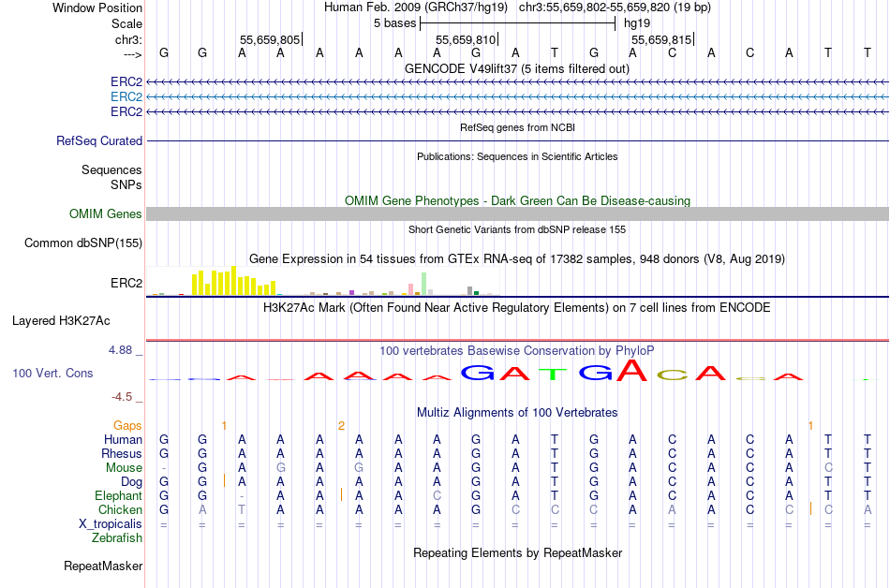Open '100 vertebrates Basewise Conservation by PhyloP' title
Screen dimensions: 890x588
pyautogui.click(x=517, y=350)
